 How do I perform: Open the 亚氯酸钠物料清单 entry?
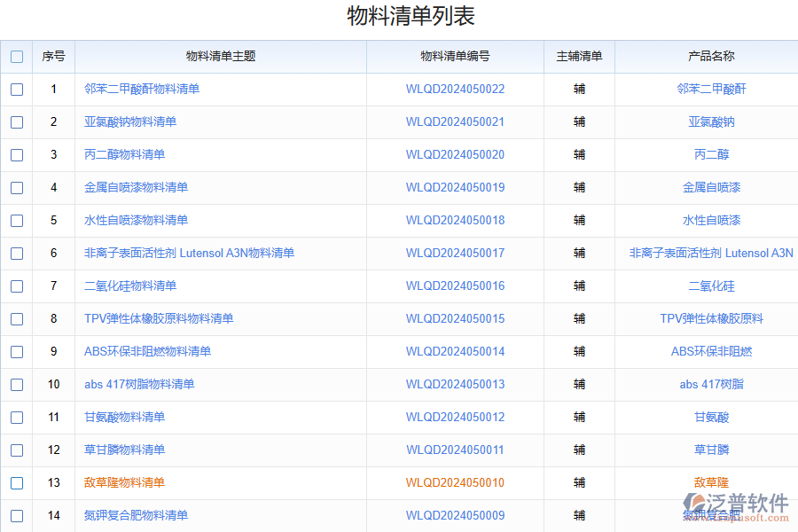pyautogui.click(x=130, y=122)
